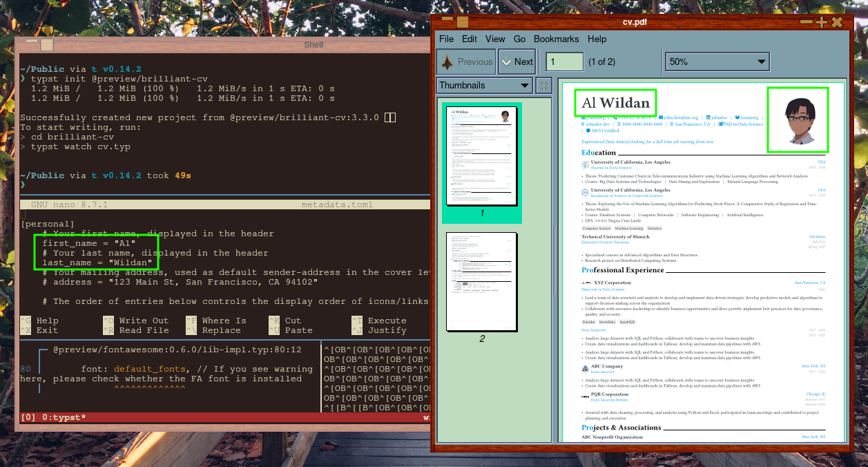This screenshot has width=868, height=467.
Task: Click the page number input field
Action: click(564, 61)
